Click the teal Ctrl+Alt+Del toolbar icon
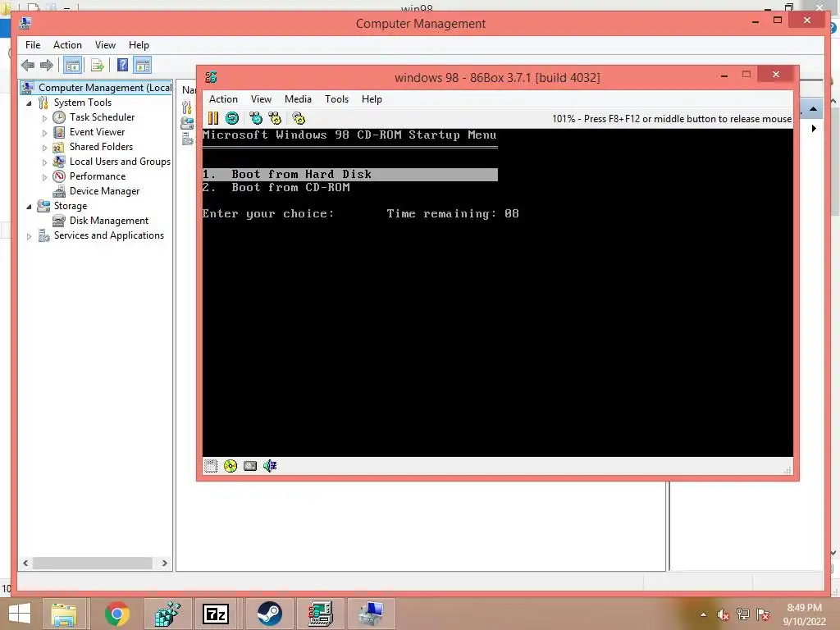This screenshot has width=840, height=630. pos(256,118)
